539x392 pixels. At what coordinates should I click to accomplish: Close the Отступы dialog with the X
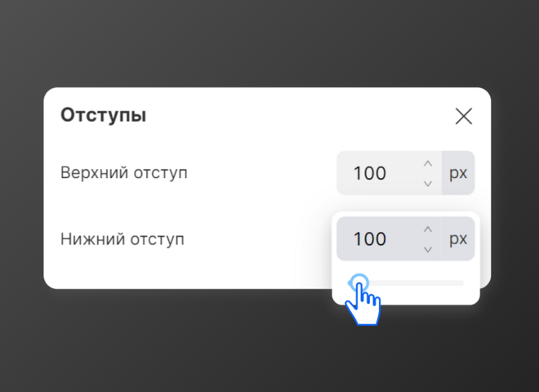(464, 116)
